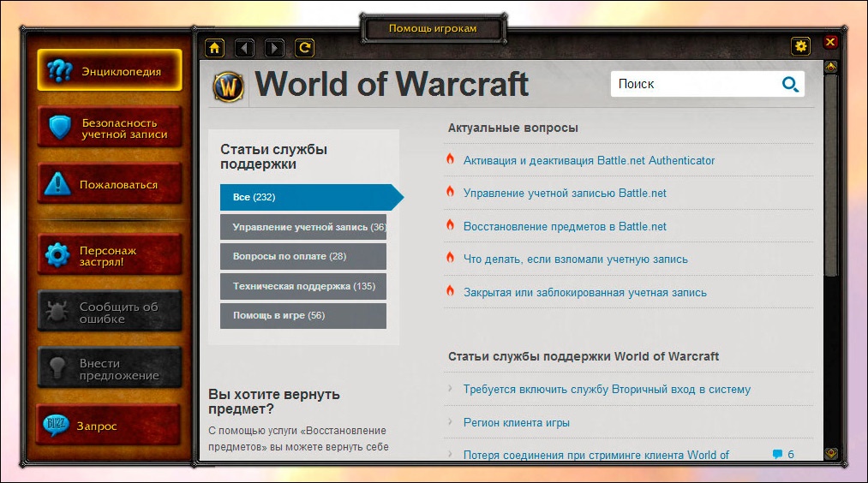Open Восстановление предметов в Battle.net link
The height and width of the screenshot is (483, 868).
pyautogui.click(x=565, y=226)
